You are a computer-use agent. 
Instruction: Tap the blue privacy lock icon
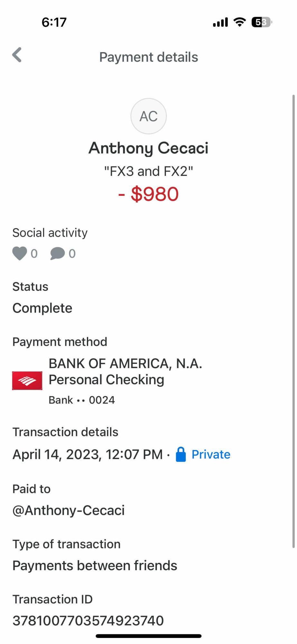(181, 454)
